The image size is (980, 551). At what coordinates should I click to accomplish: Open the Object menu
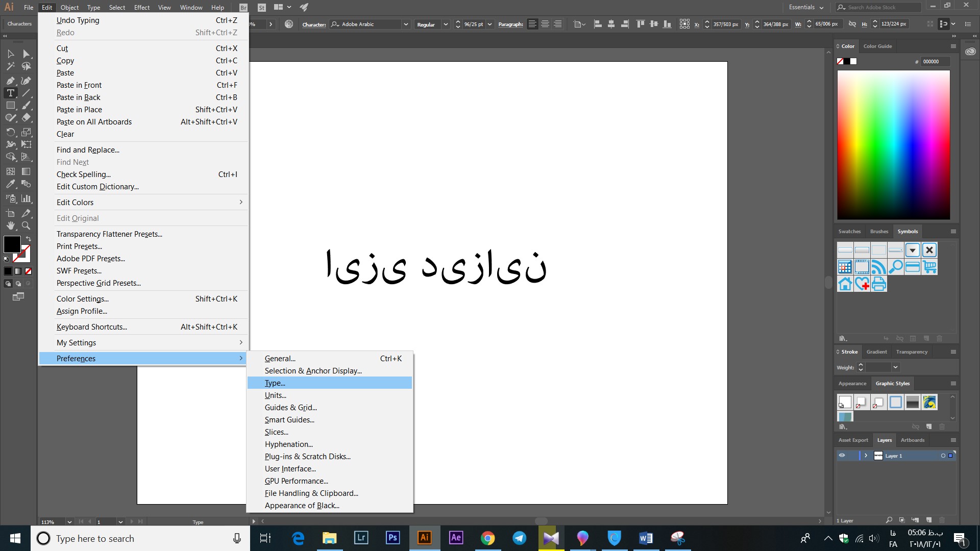point(69,7)
